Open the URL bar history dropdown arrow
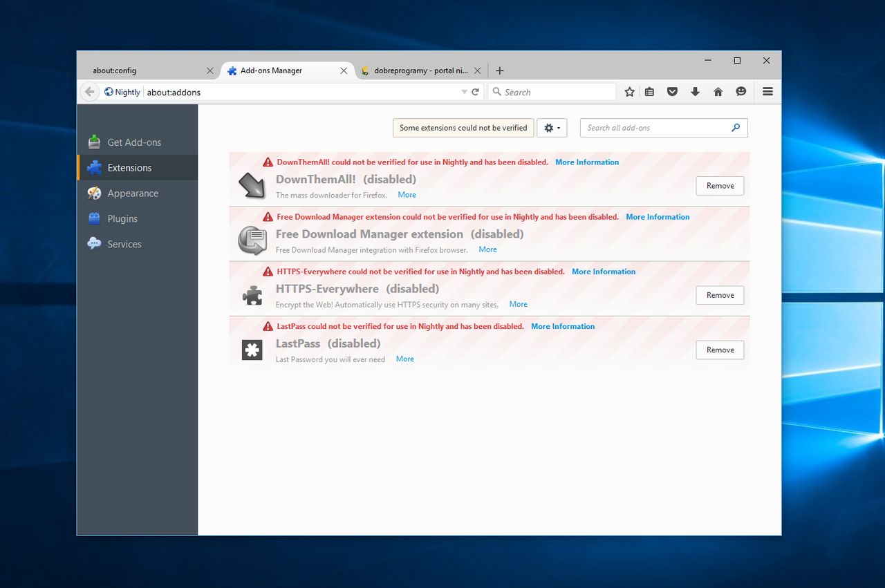 (464, 92)
